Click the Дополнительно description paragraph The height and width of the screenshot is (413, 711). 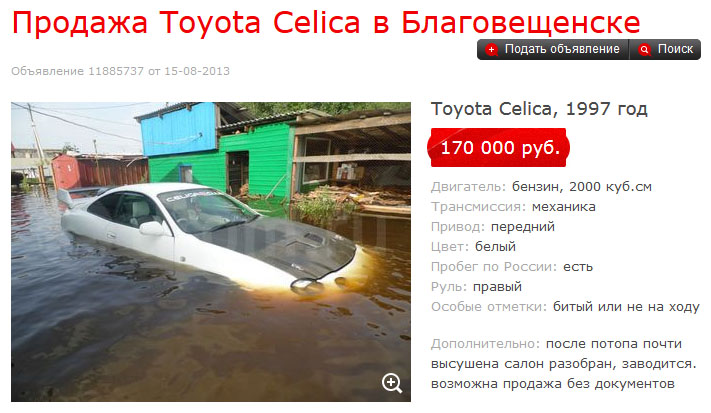564,364
